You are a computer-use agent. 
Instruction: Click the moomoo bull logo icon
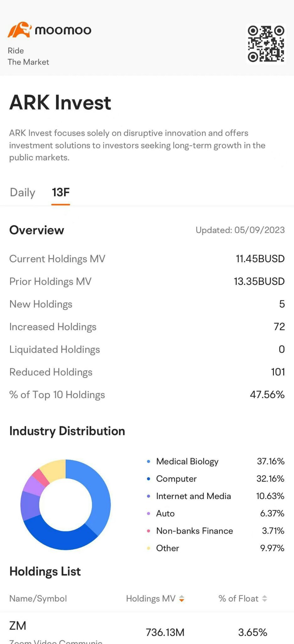(x=19, y=30)
